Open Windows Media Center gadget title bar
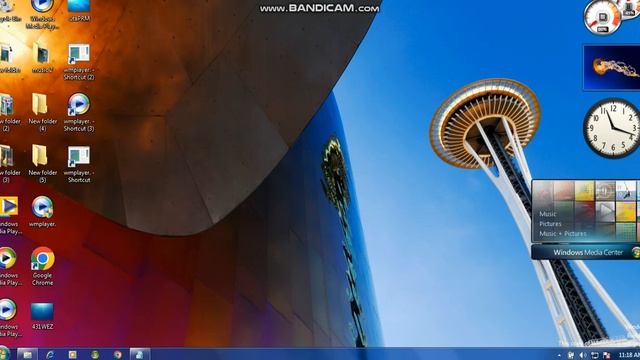The image size is (640, 360). [x=585, y=252]
